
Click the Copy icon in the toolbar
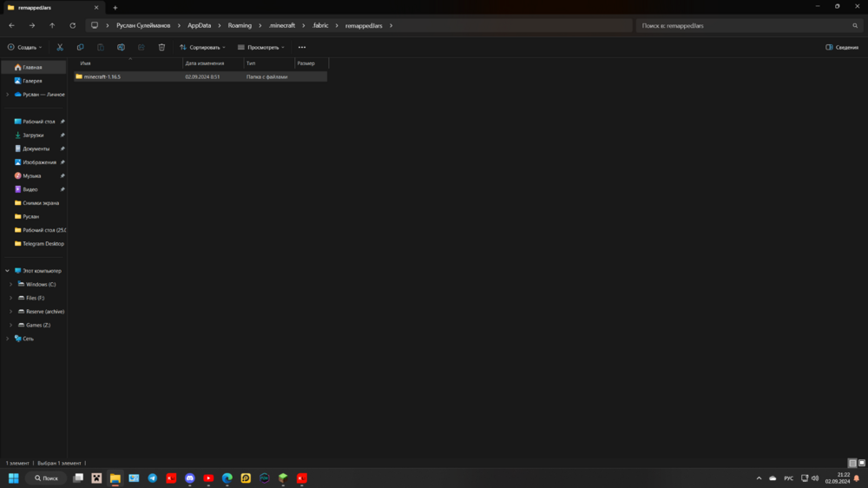[x=80, y=47]
